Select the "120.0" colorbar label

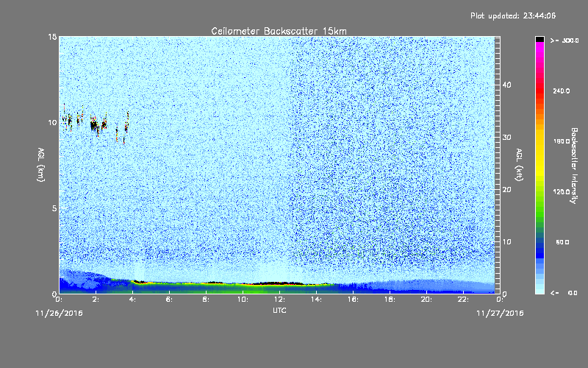pyautogui.click(x=562, y=191)
